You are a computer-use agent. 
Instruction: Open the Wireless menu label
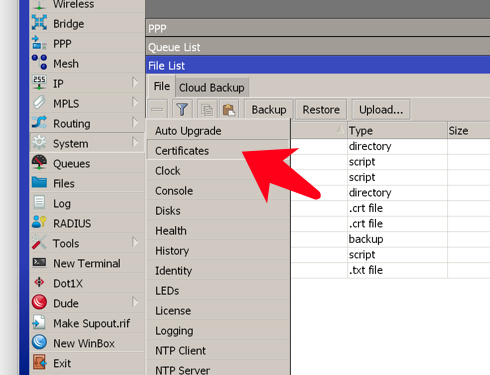(x=73, y=4)
